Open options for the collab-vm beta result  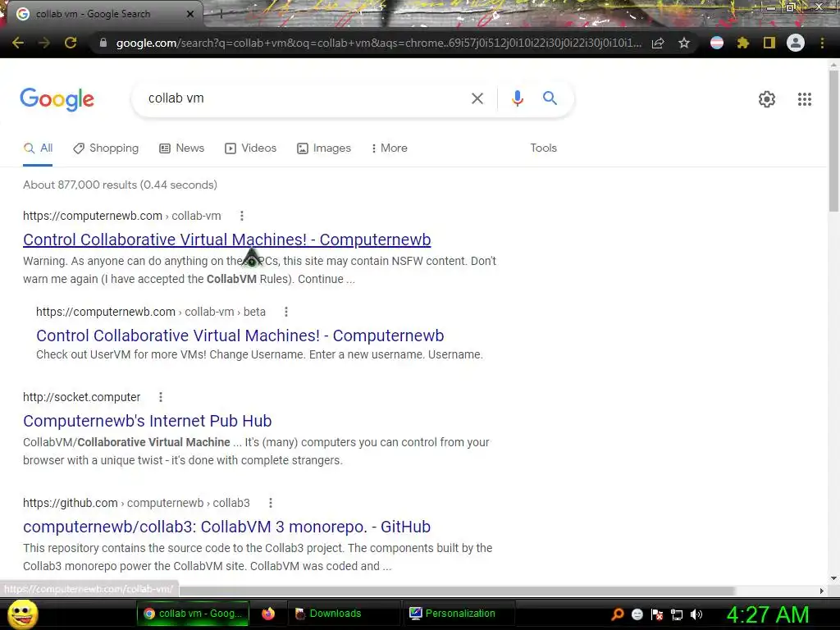click(286, 312)
